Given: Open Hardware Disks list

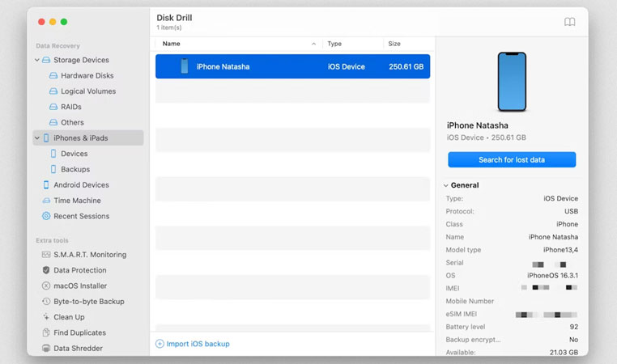Looking at the screenshot, I should pos(87,75).
